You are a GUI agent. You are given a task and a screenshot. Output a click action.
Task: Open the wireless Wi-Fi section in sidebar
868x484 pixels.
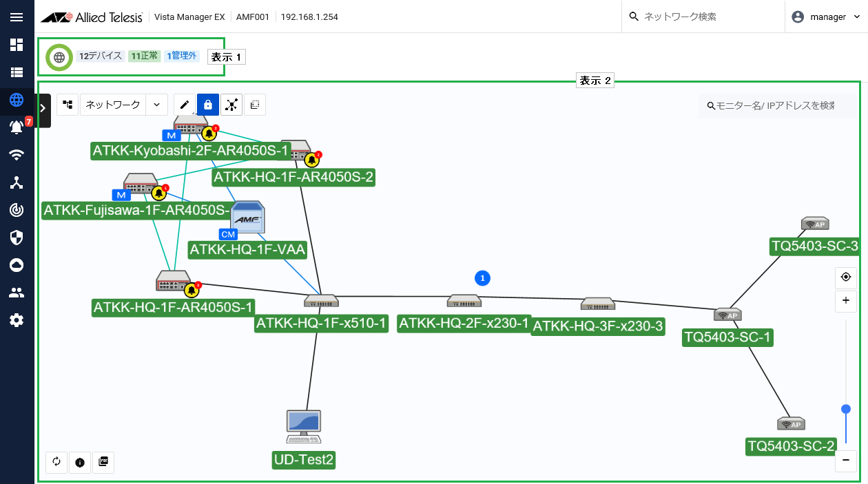click(x=17, y=155)
